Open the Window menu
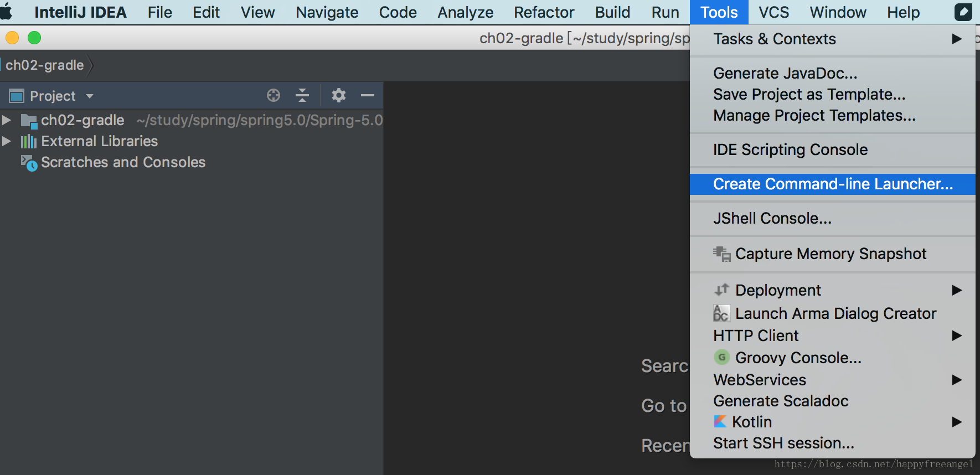Image resolution: width=980 pixels, height=475 pixels. click(x=838, y=12)
